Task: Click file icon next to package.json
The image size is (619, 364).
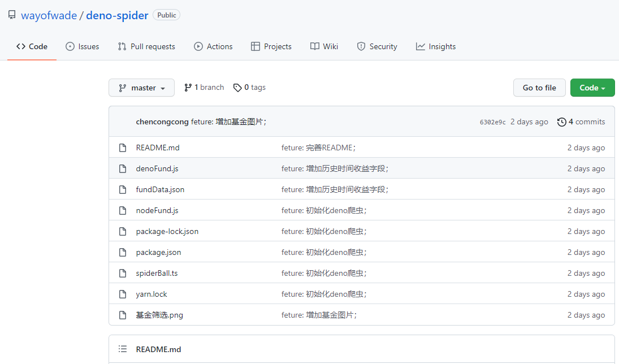Action: (x=123, y=252)
